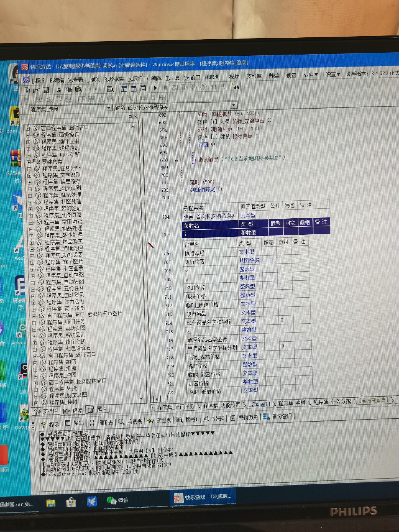Switch to the 程序集_师门任务 tab
This screenshot has width=399, height=532.
[x=175, y=407]
